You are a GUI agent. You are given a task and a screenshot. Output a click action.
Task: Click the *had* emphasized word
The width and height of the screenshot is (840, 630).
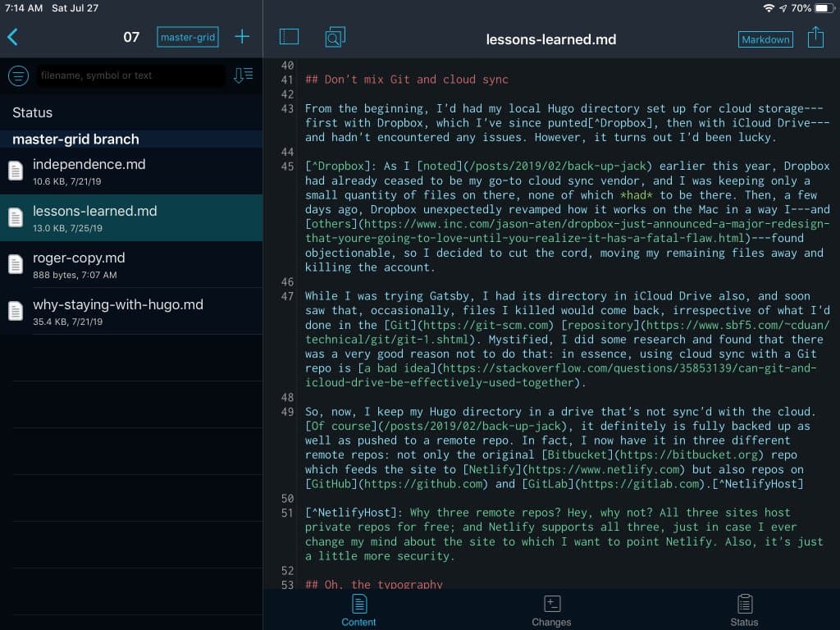637,195
